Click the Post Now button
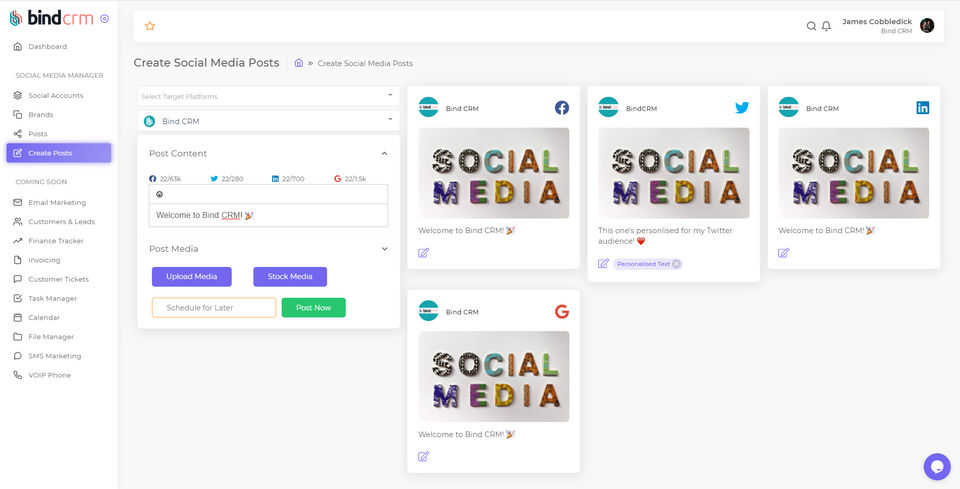 [x=313, y=307]
